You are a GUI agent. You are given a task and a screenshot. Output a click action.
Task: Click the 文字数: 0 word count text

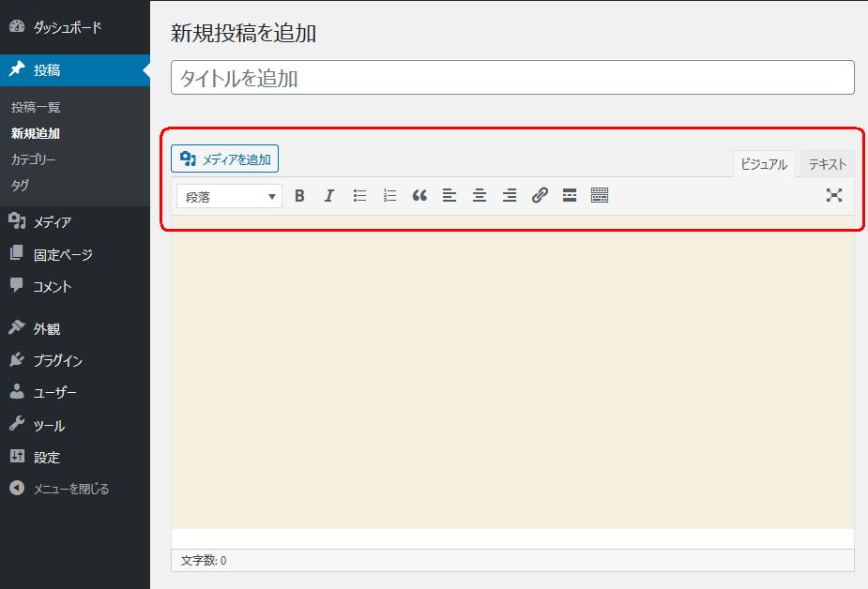coord(204,560)
